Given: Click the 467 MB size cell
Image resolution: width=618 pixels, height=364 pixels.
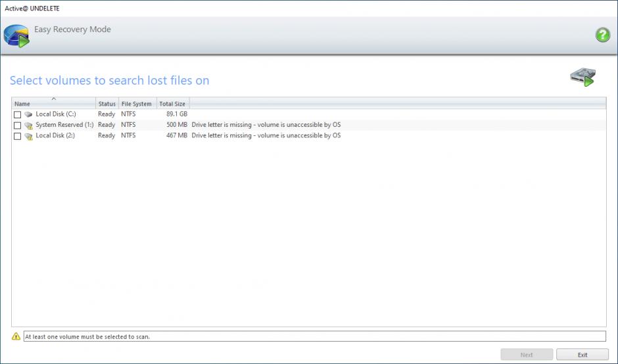Looking at the screenshot, I should coord(177,135).
